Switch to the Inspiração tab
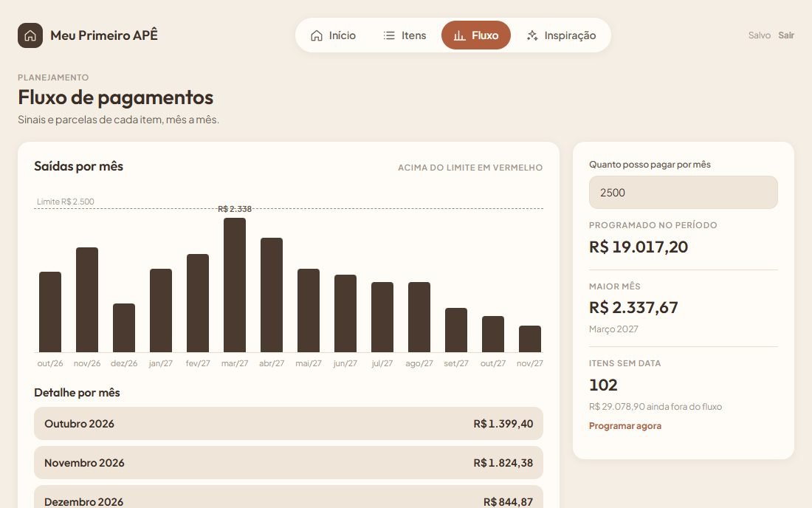The image size is (812, 508). coord(561,35)
